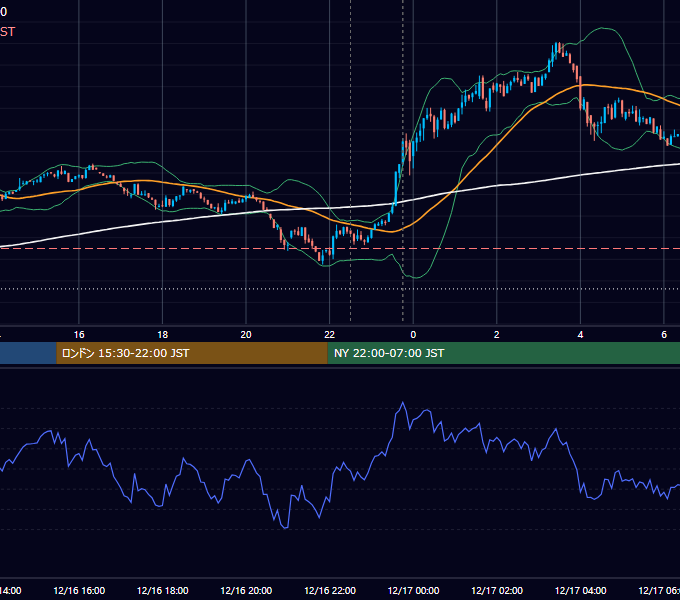Click the 22 hour label on the chart axis
680x600 pixels.
tap(330, 335)
